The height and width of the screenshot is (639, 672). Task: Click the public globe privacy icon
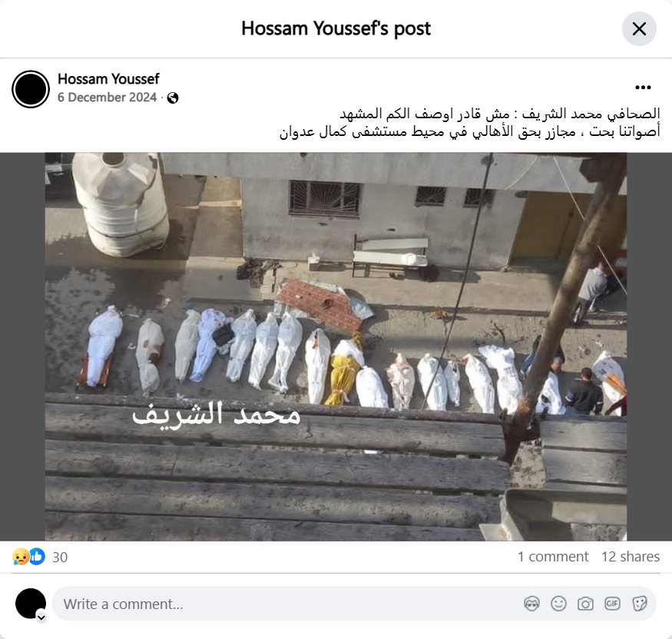point(173,98)
